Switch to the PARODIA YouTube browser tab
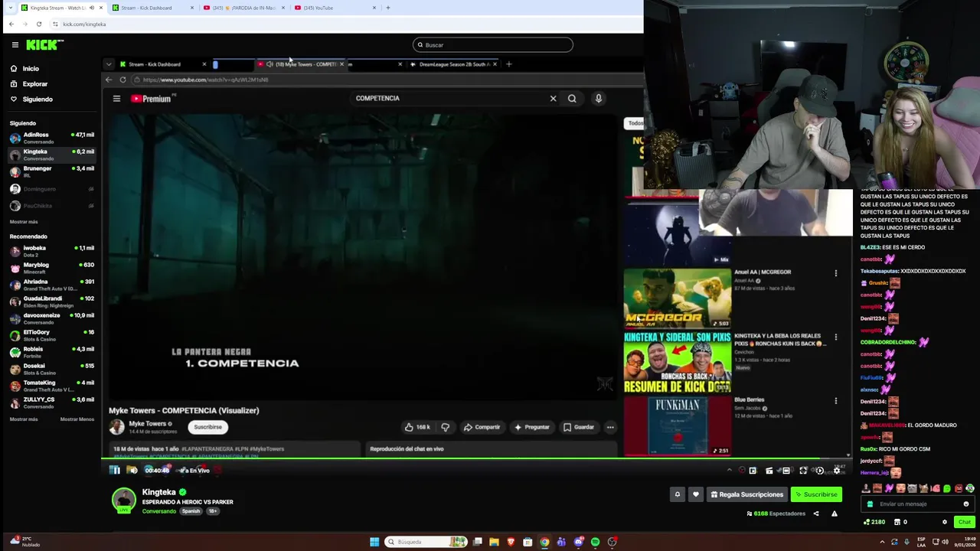Viewport: 980px width, 551px height. 243,8
